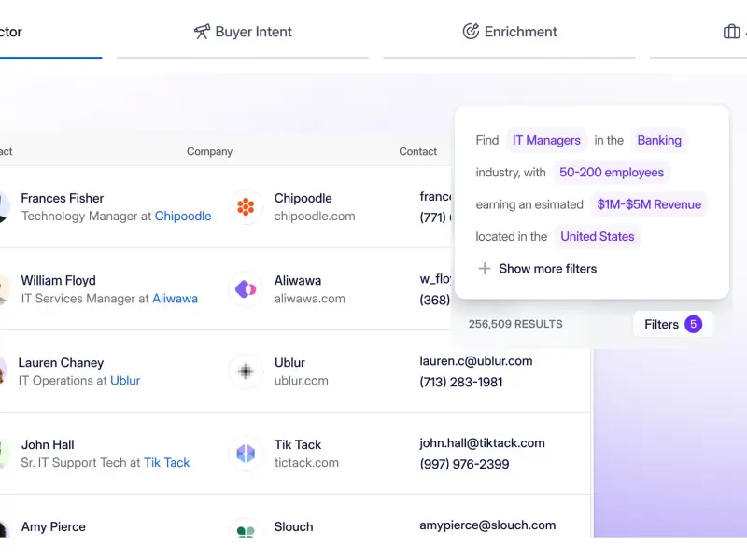Screen dimensions: 747x560
Task: Change the $1M-$5M Revenue filter chip
Action: click(x=649, y=204)
